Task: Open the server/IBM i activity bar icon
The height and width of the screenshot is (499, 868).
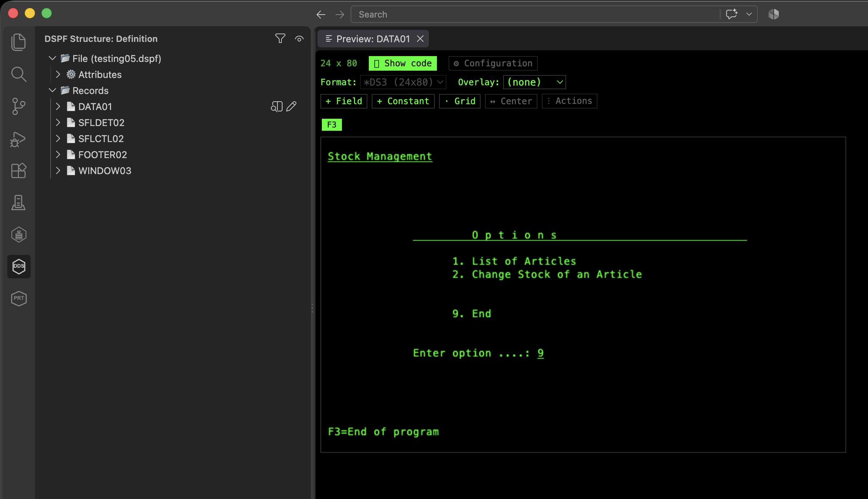Action: tap(19, 203)
